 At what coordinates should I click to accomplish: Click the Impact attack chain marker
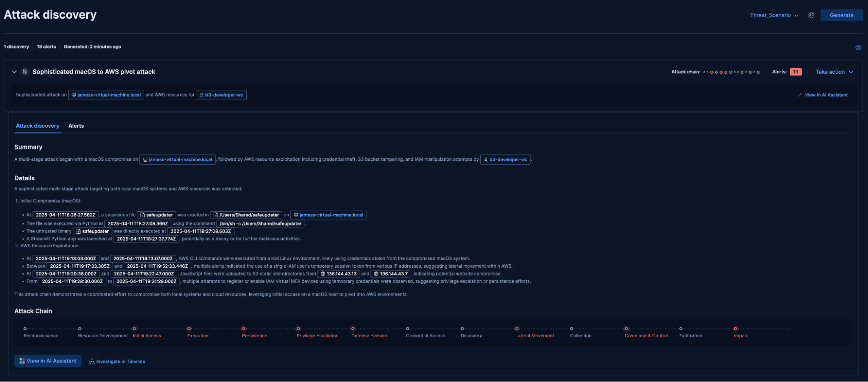735,329
